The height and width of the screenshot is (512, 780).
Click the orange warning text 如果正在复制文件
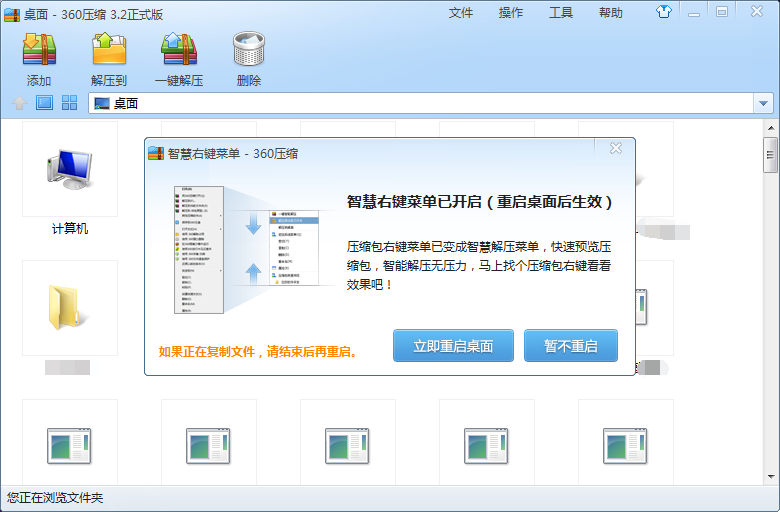206,352
